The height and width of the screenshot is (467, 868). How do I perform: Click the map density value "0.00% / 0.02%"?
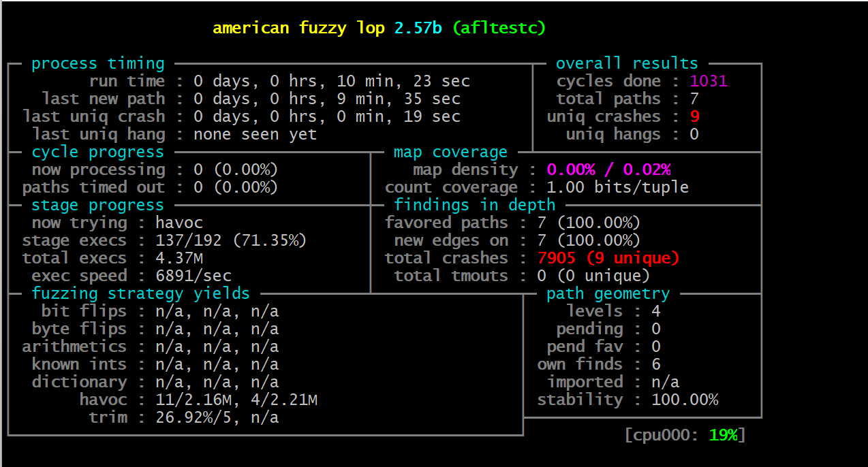pyautogui.click(x=608, y=170)
